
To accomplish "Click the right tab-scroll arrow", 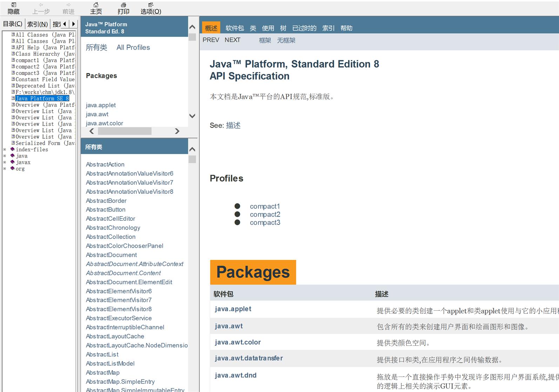I will tap(73, 24).
